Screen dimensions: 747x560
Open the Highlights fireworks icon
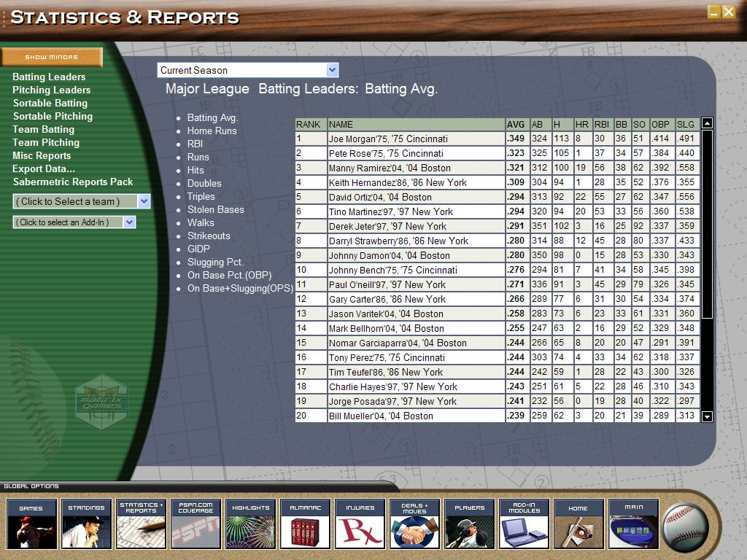tap(251, 524)
